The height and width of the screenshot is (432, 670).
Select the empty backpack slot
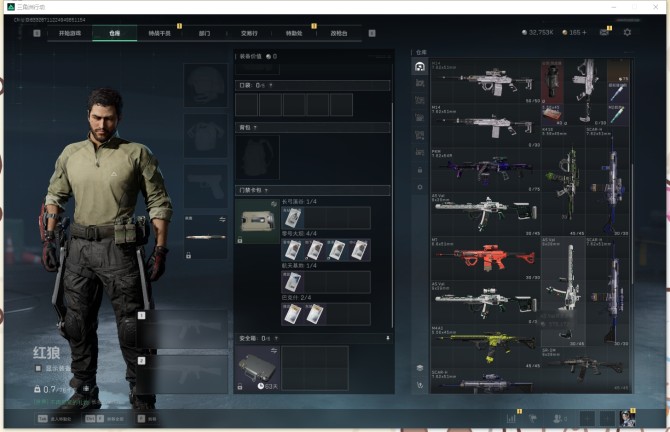pyautogui.click(x=257, y=157)
